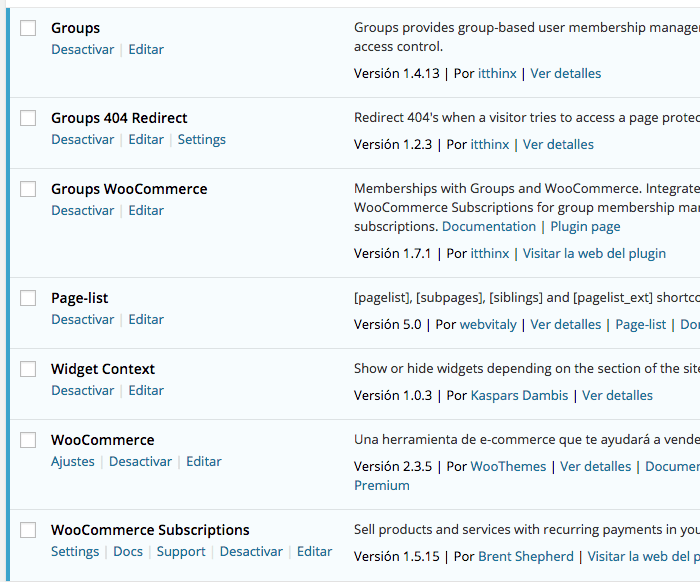Check the WooCommerce Subscriptions checkbox
This screenshot has height=582, width=700.
(28, 530)
